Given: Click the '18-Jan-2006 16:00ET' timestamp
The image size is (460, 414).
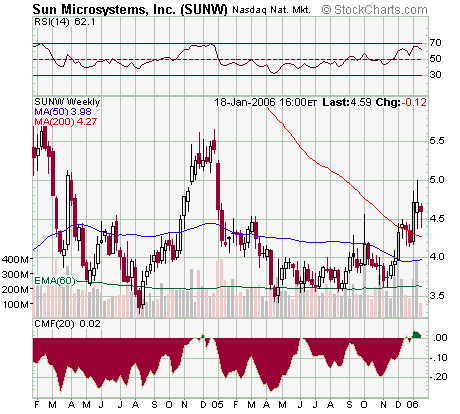Looking at the screenshot, I should coord(265,102).
